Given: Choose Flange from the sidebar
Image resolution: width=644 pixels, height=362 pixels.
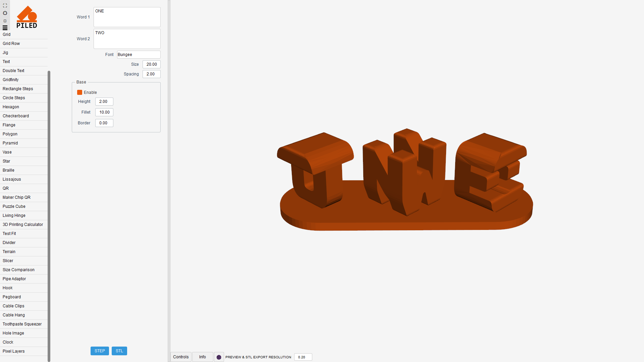Looking at the screenshot, I should [x=23, y=125].
